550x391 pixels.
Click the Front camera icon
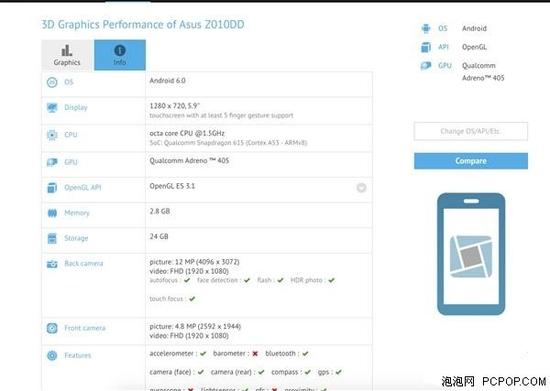(x=52, y=328)
